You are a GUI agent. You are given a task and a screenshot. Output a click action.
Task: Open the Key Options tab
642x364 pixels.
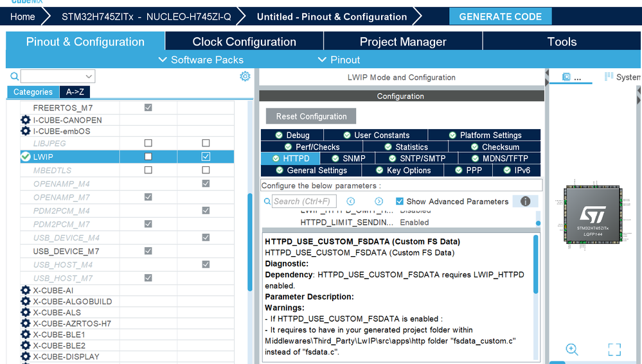(403, 170)
